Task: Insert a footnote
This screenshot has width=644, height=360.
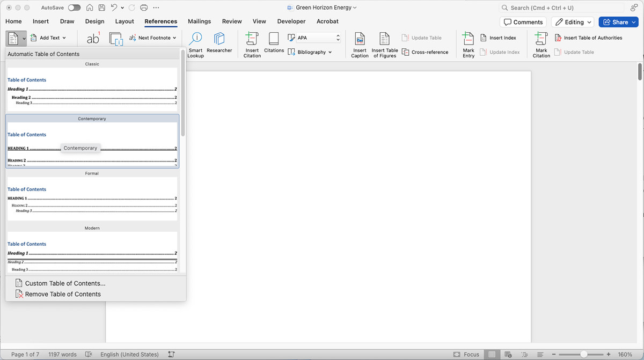Action: click(92, 38)
